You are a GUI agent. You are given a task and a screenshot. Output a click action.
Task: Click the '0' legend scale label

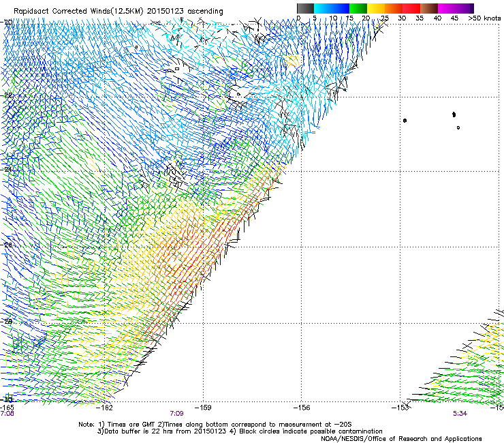(x=298, y=18)
